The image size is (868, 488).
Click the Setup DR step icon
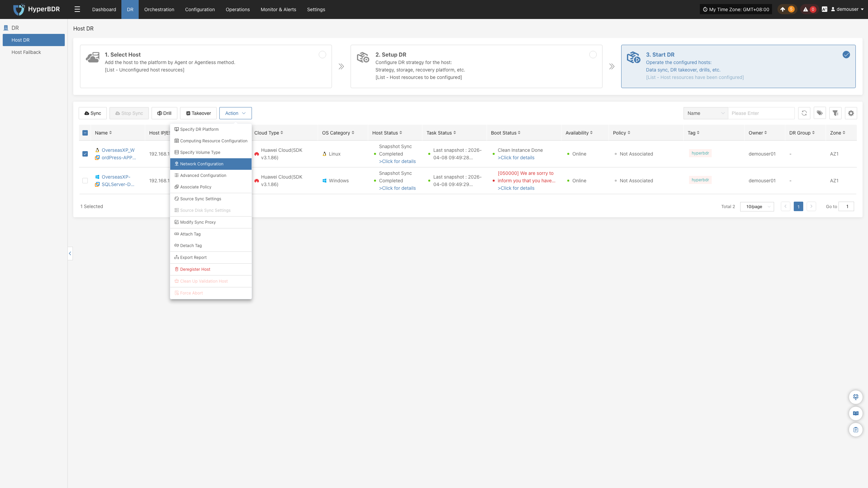click(x=363, y=58)
